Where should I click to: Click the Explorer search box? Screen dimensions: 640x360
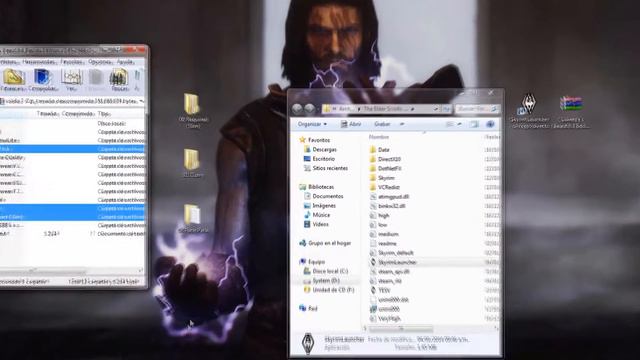click(477, 109)
